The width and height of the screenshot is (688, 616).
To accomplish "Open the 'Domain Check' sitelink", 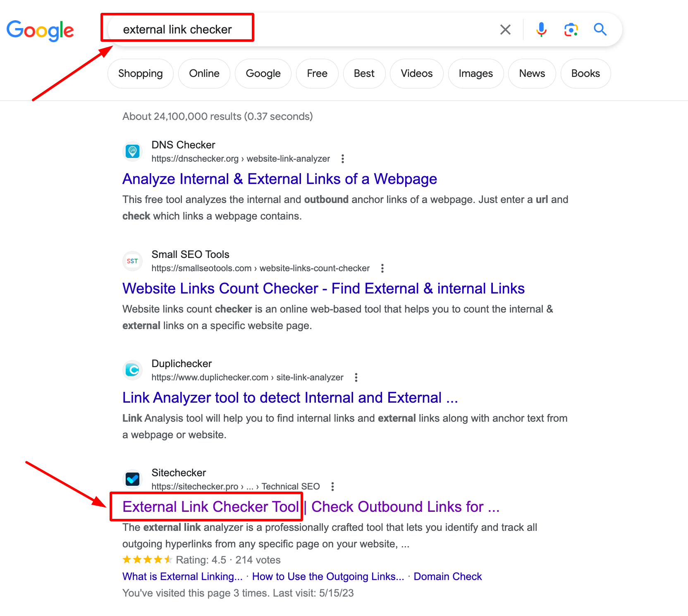I will [x=448, y=577].
